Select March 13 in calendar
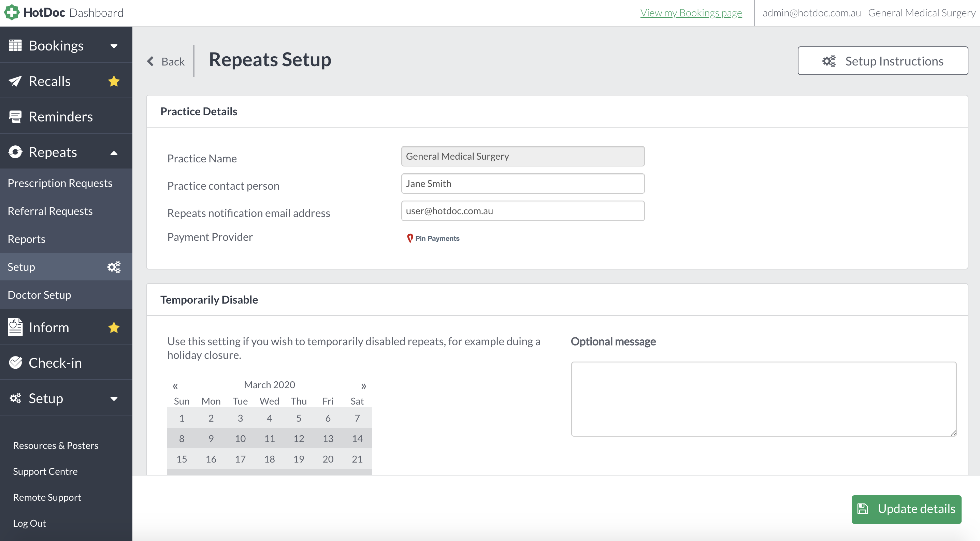This screenshot has height=541, width=980. click(x=328, y=438)
